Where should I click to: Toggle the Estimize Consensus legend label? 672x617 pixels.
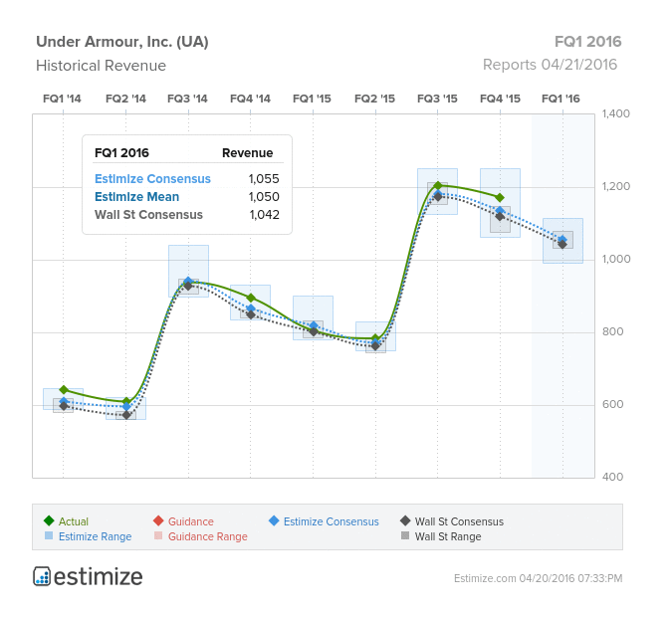(x=332, y=521)
